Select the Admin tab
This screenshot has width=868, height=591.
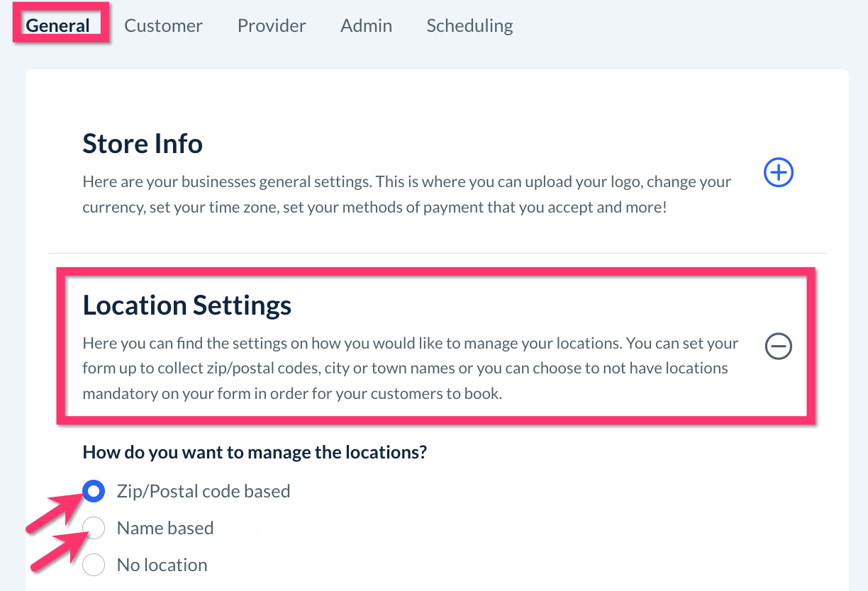point(366,26)
